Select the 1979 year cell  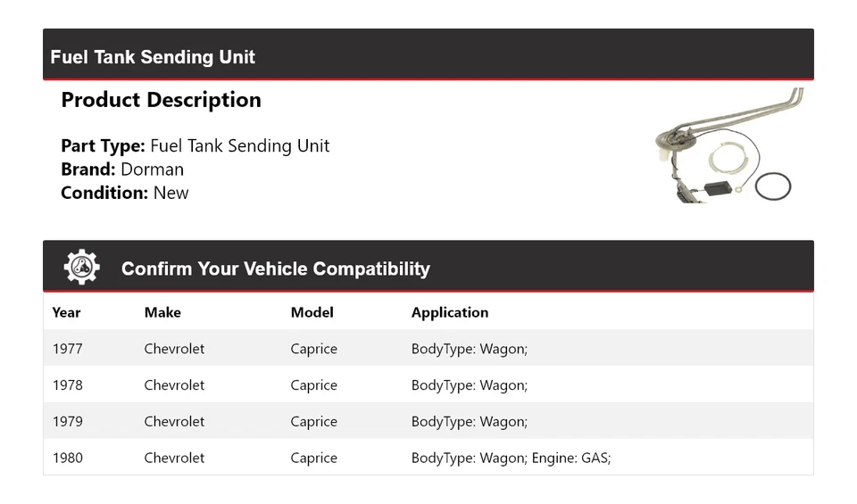point(67,422)
